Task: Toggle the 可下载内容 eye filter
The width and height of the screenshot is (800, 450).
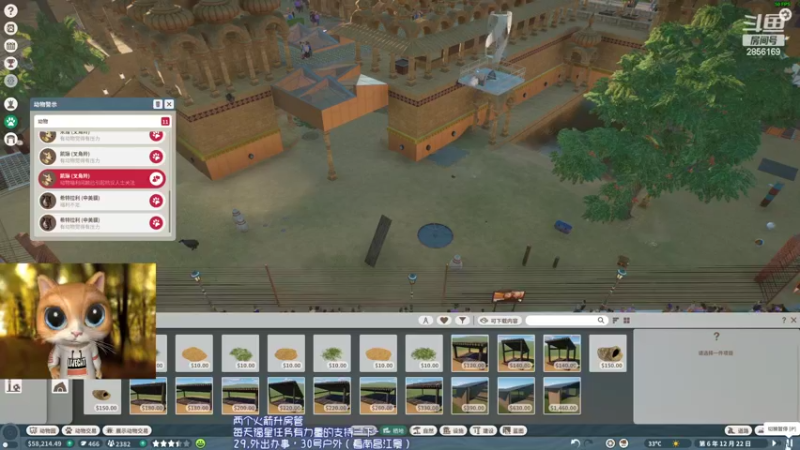Action: [x=499, y=320]
